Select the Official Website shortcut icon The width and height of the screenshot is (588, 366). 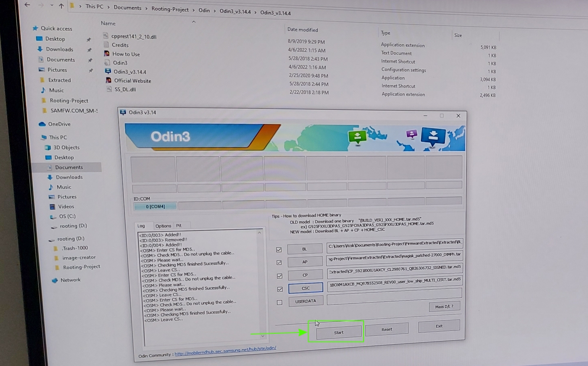(108, 80)
